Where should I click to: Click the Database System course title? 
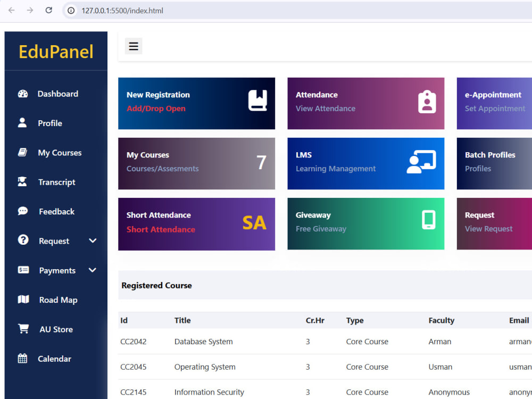tap(204, 342)
